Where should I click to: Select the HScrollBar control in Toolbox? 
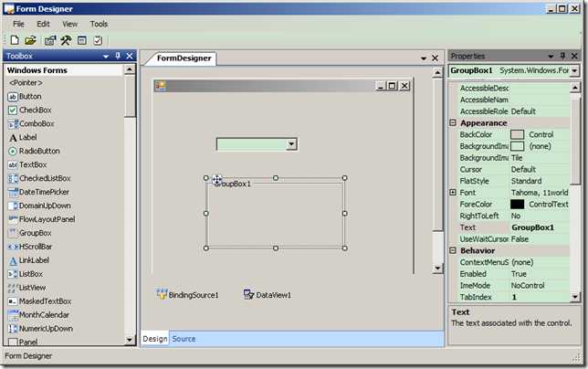[x=30, y=247]
